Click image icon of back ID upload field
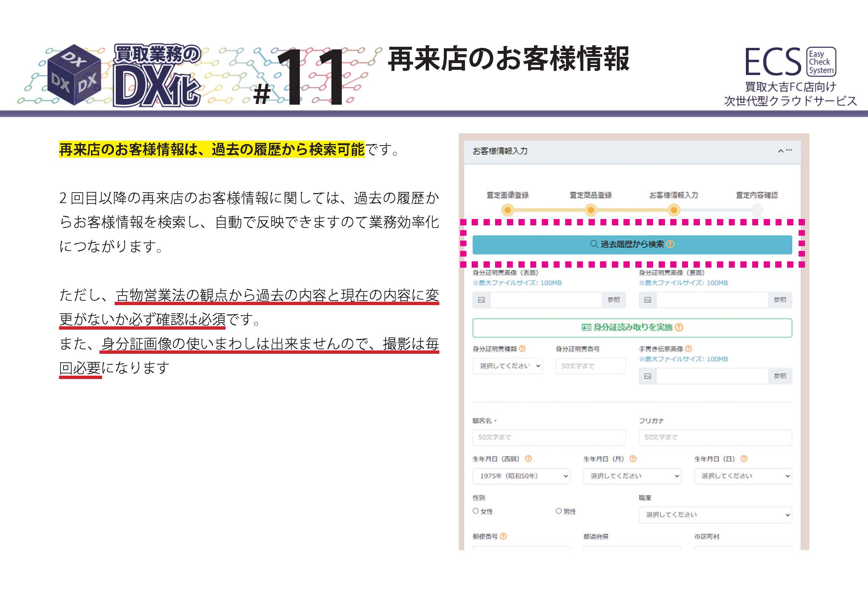 click(648, 300)
